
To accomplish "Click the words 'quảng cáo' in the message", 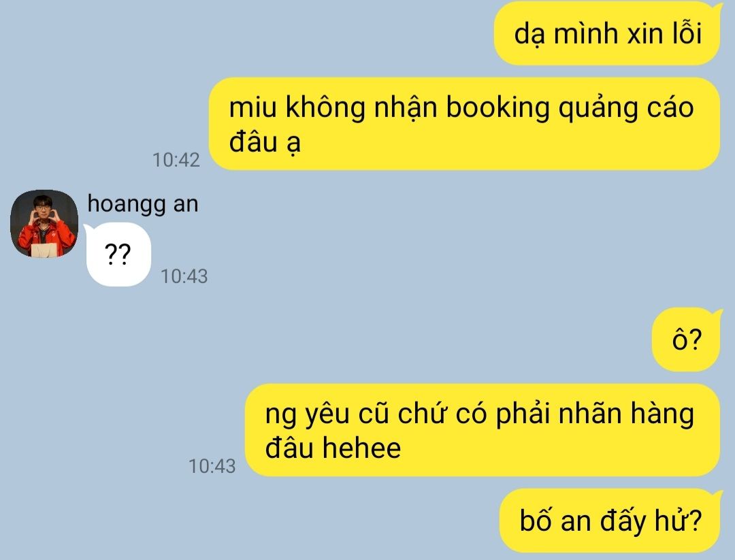I will (x=626, y=108).
